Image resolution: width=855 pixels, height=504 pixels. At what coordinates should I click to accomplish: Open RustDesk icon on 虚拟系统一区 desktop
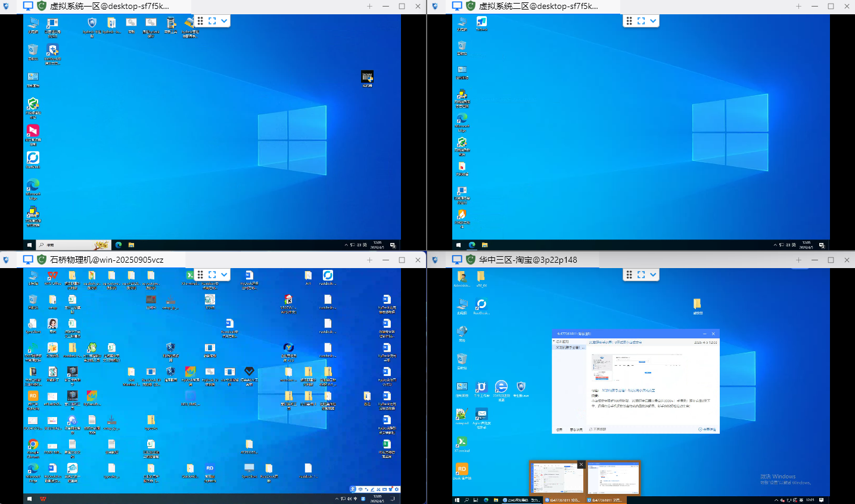[33, 158]
